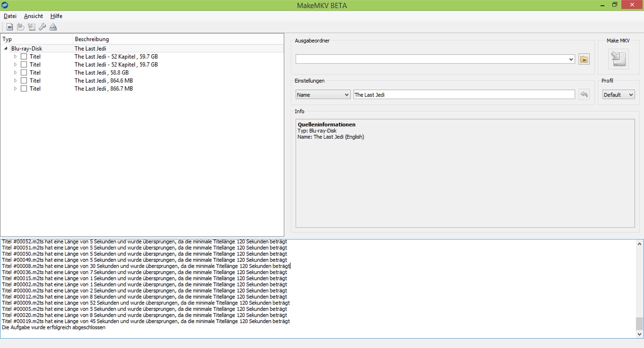
Task: Eject the disc with the eject icon
Action: [53, 27]
